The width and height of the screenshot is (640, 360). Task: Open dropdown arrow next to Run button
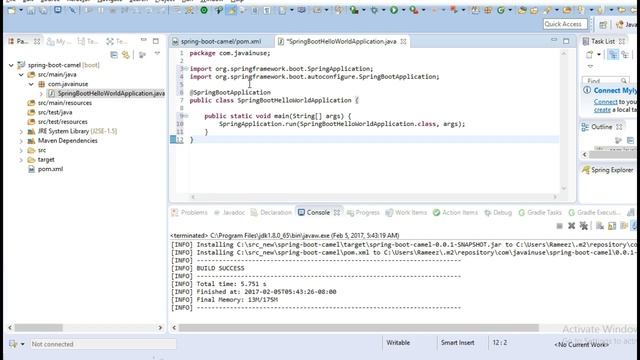point(403,10)
